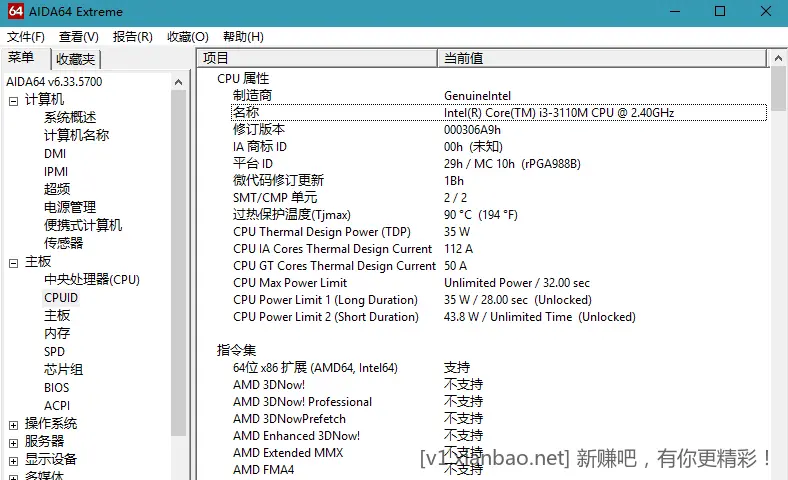788x480 pixels.
Task: Open the 查看(V) menu
Action: tap(78, 37)
